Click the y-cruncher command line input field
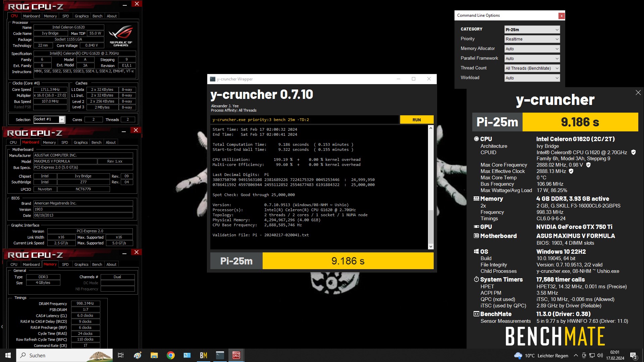The image size is (644, 362). [305, 120]
